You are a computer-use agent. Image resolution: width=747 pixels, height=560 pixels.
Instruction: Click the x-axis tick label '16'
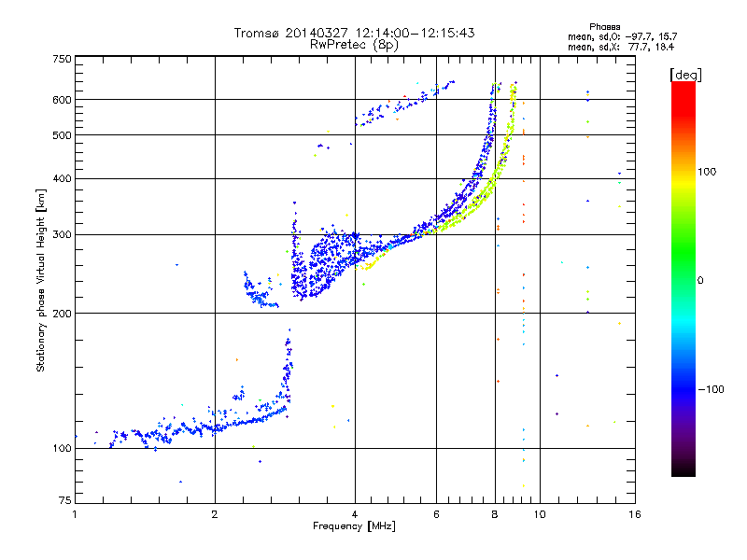click(635, 514)
